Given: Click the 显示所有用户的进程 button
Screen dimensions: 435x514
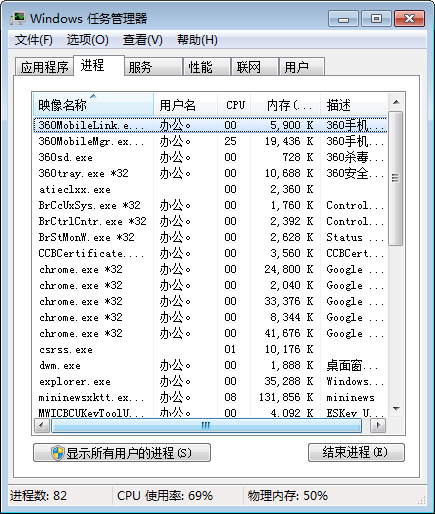Looking at the screenshot, I should (x=122, y=453).
